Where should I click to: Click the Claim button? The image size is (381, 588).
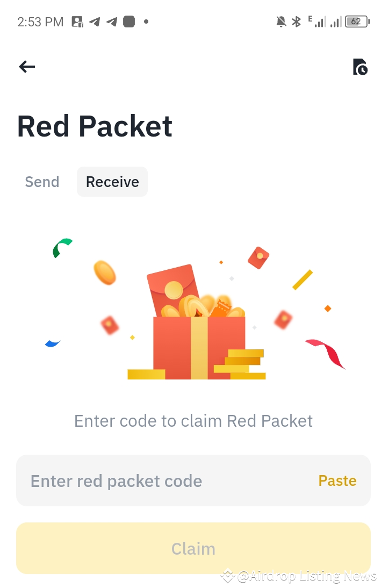coord(193,549)
